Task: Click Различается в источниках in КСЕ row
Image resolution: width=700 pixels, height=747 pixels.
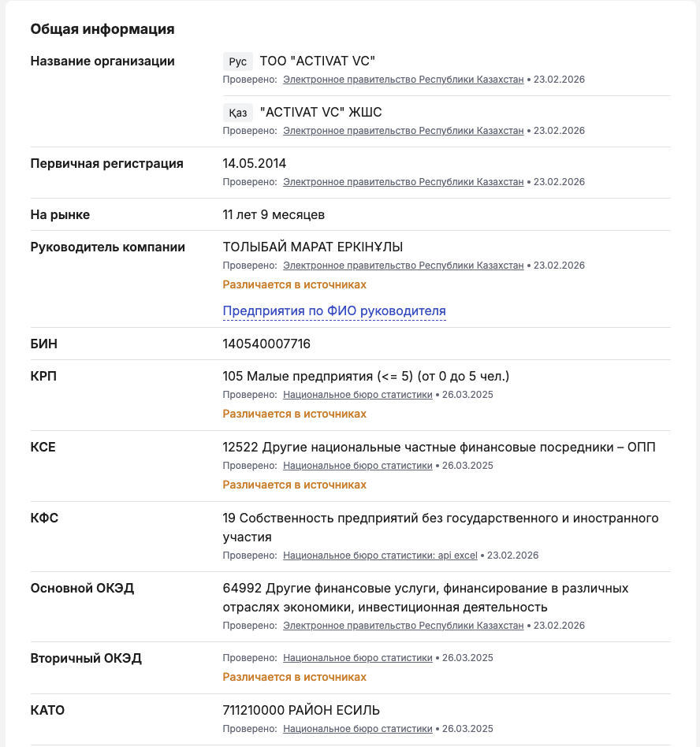Action: [x=294, y=485]
